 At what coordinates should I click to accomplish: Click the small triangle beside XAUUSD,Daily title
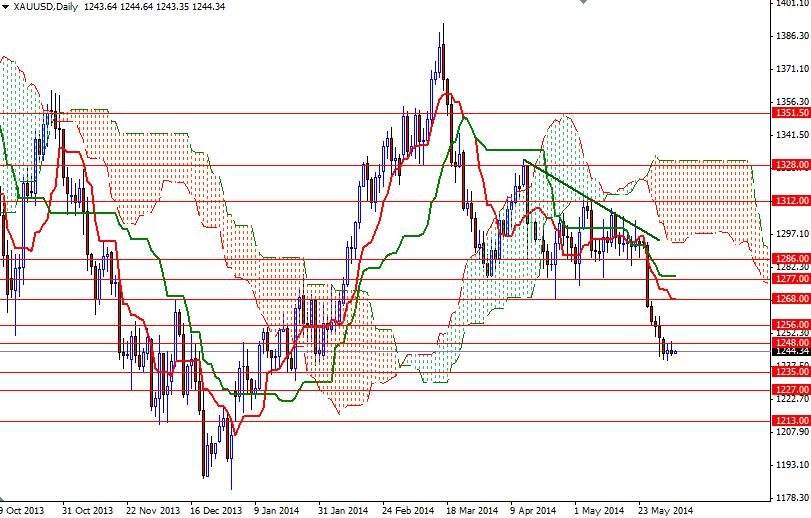6,7
